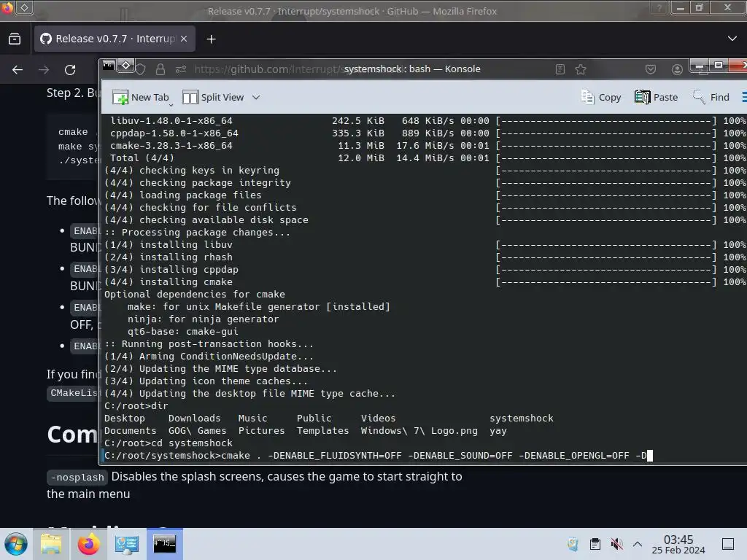Click the Split View icon in Konsole
The height and width of the screenshot is (560, 747).
pyautogui.click(x=190, y=97)
